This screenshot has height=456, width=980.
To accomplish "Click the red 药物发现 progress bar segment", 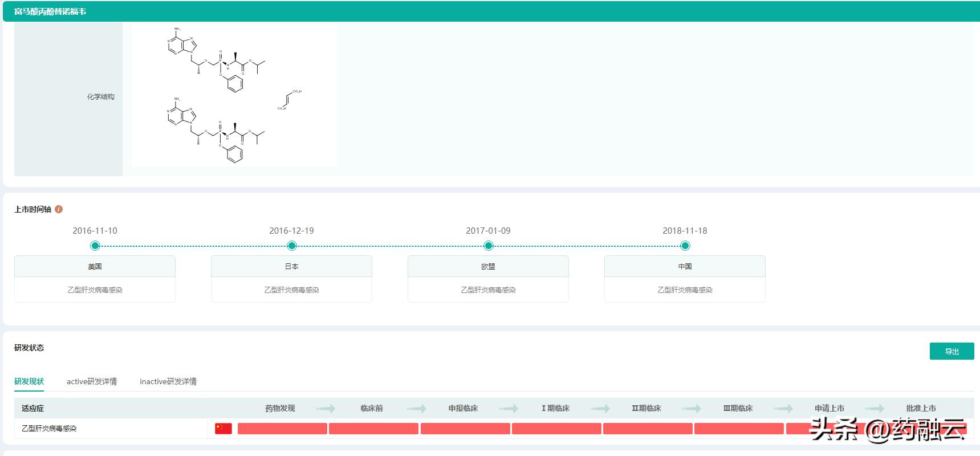I will tap(282, 429).
